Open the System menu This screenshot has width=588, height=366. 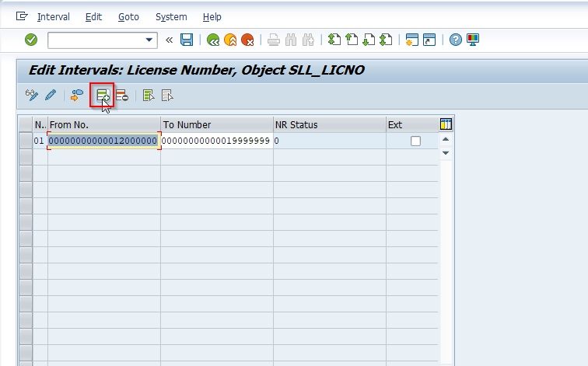[171, 17]
